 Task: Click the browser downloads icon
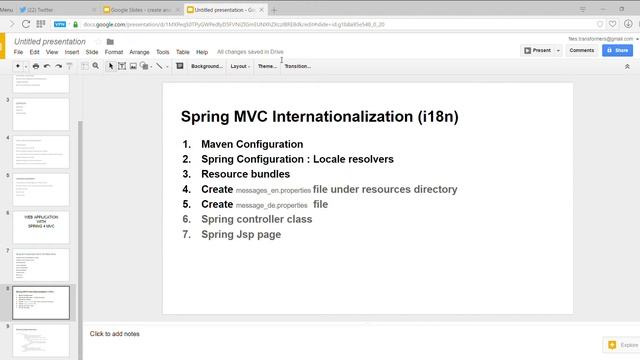click(628, 24)
